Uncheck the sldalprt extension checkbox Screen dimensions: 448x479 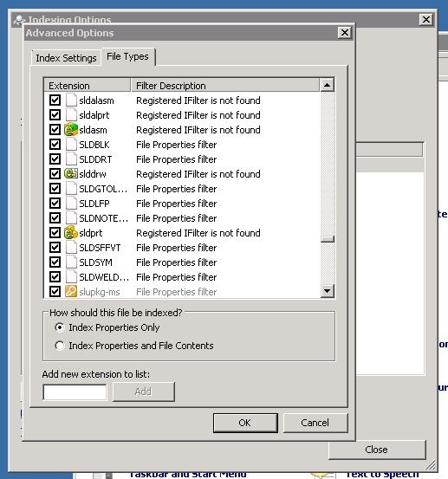pyautogui.click(x=55, y=115)
